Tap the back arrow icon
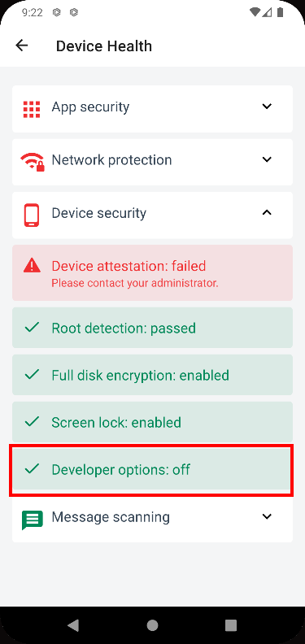This screenshot has height=644, width=305. click(x=21, y=46)
